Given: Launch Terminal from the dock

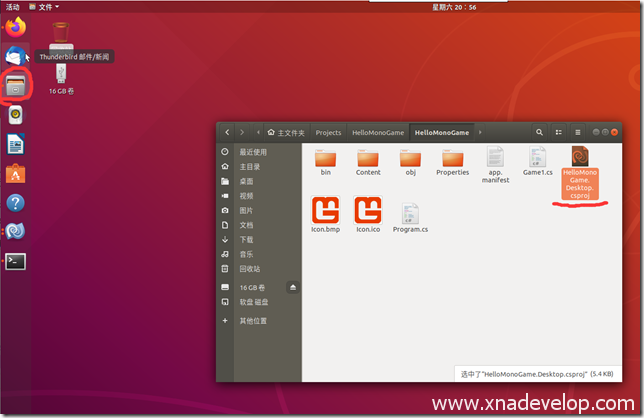Looking at the screenshot, I should click(x=15, y=261).
